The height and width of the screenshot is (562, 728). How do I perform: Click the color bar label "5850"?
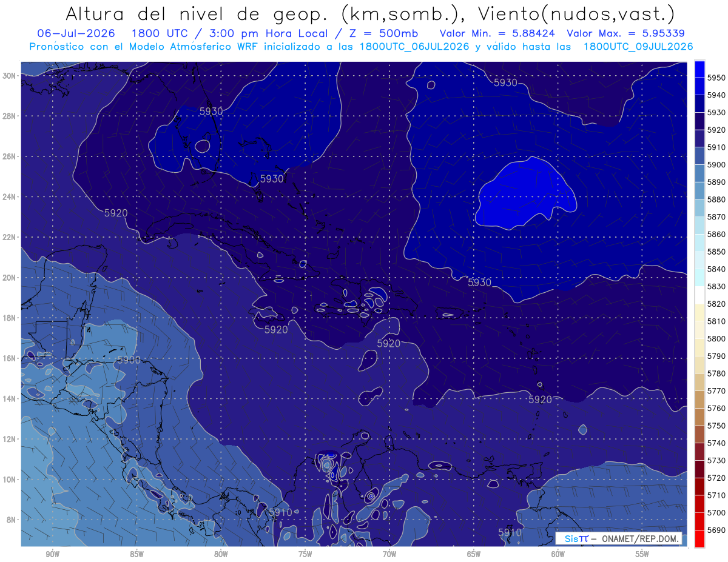716,252
